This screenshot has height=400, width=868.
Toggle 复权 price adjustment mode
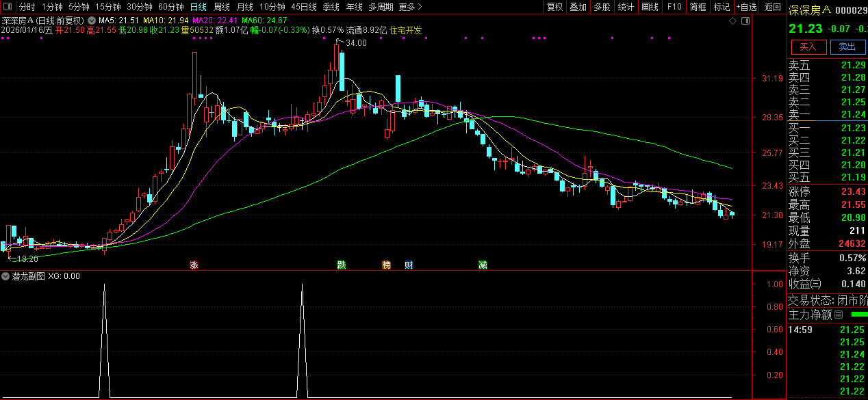coord(554,7)
